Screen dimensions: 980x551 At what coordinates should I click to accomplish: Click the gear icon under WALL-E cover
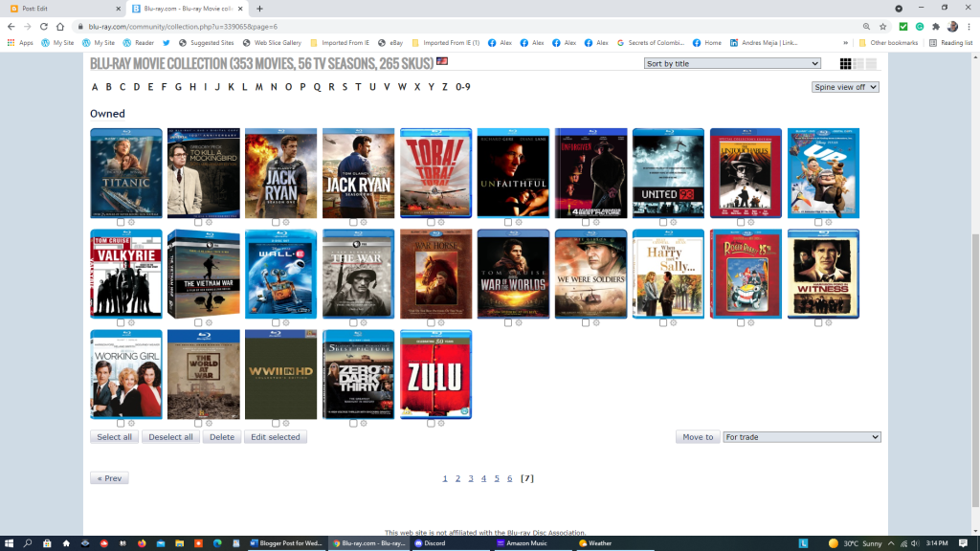coord(286,323)
